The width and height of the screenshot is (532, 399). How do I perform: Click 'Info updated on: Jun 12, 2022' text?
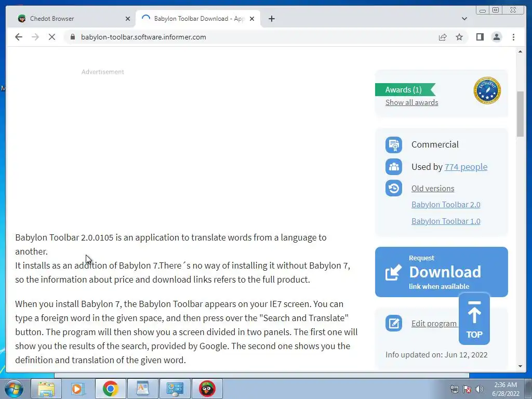pos(436,354)
